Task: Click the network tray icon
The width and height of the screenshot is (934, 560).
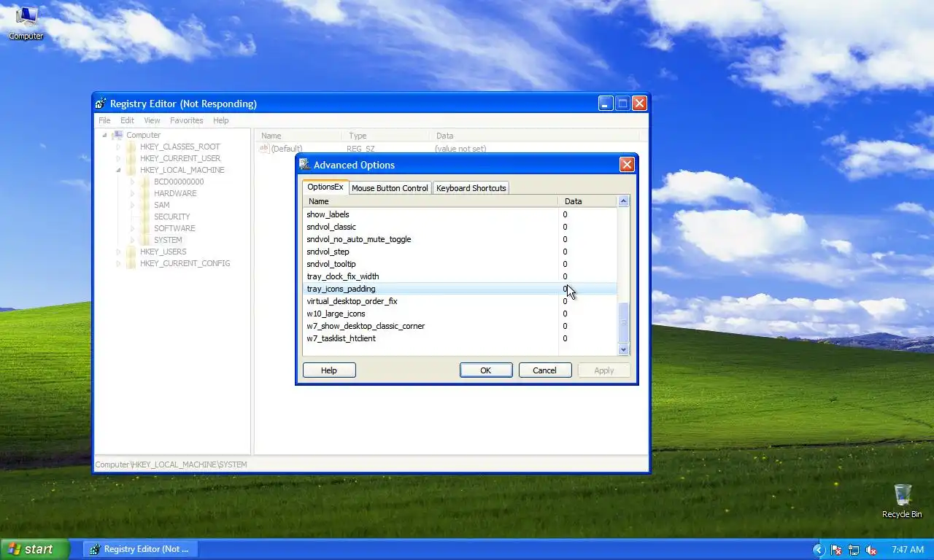Action: coord(853,550)
